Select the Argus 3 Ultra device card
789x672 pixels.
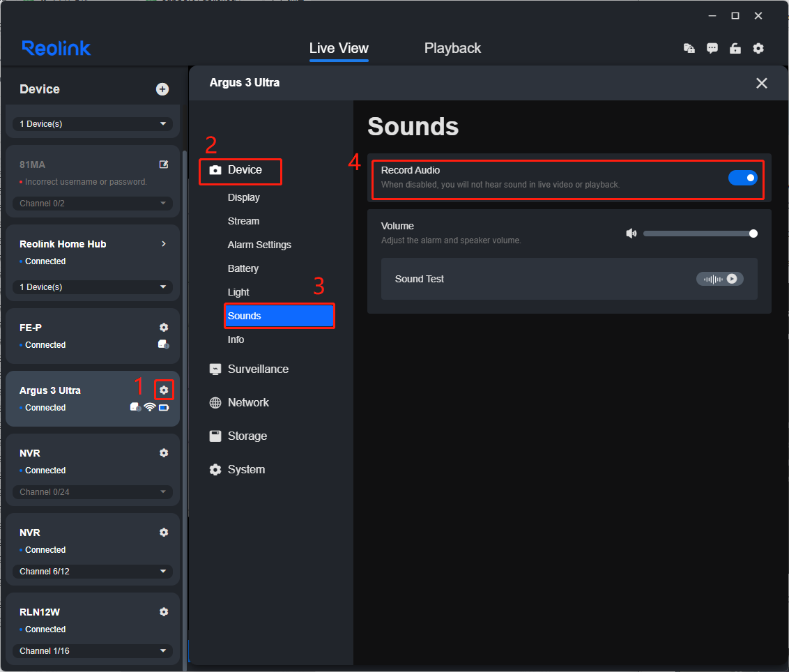(x=93, y=399)
